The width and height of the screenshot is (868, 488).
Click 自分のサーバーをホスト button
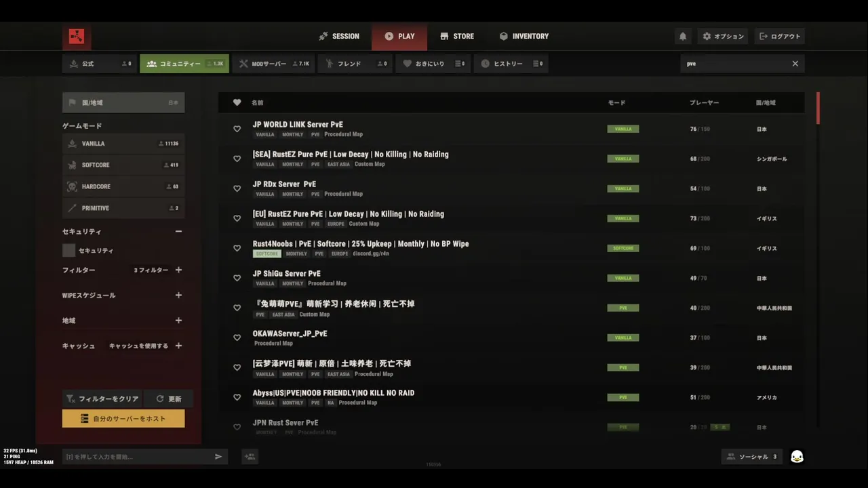click(123, 419)
